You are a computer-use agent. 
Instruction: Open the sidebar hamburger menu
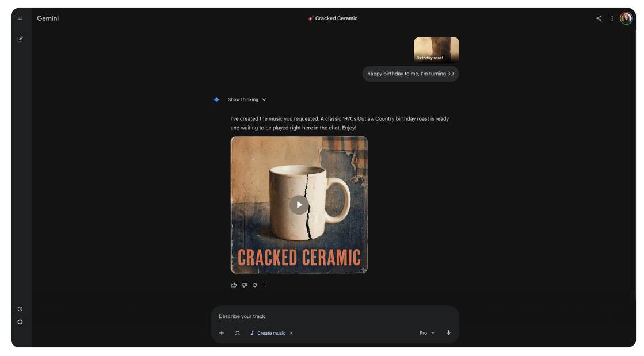point(20,18)
